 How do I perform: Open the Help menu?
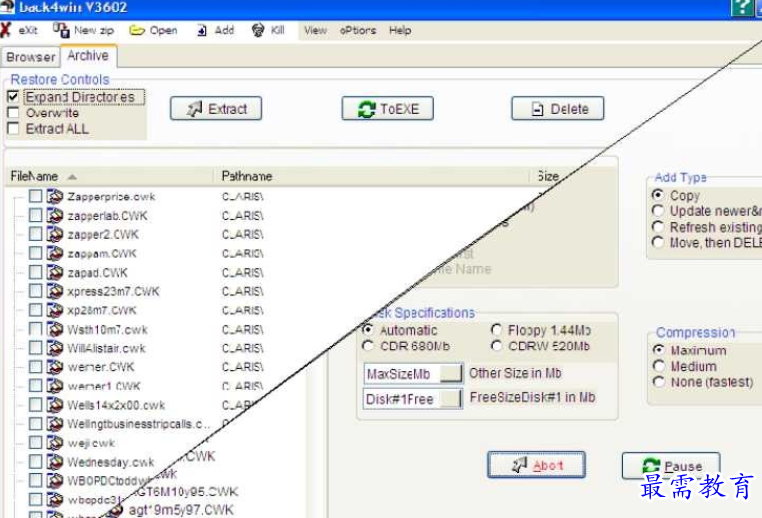(x=400, y=30)
